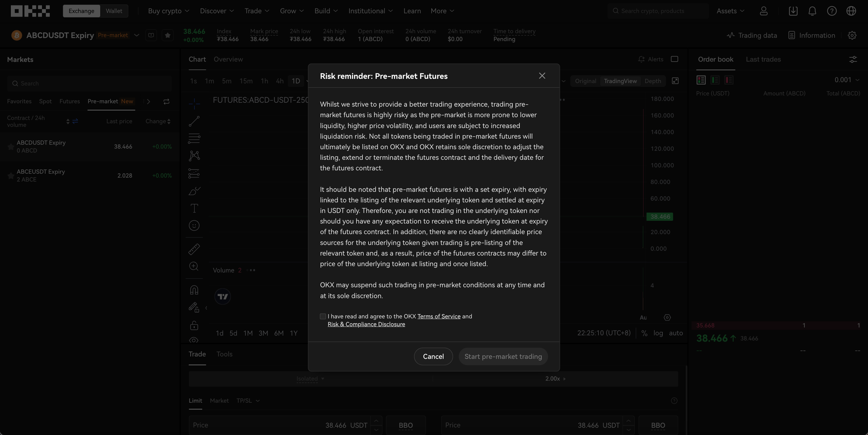Open the emoji icons tool

[x=194, y=226]
